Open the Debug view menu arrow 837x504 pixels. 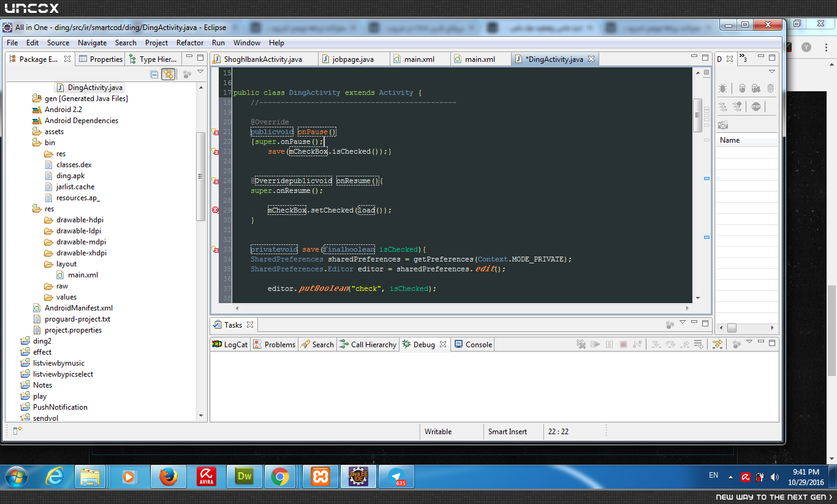tap(749, 343)
